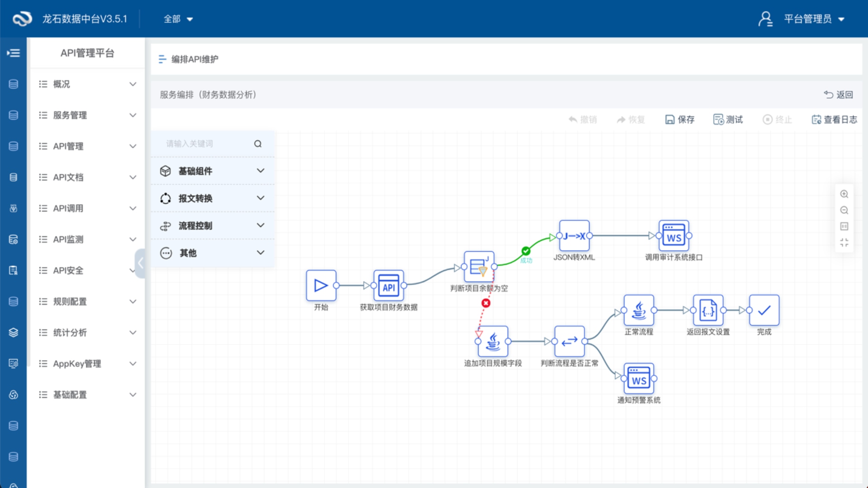Select the 开始 start node
Viewport: 868px width, 488px height.
click(321, 286)
